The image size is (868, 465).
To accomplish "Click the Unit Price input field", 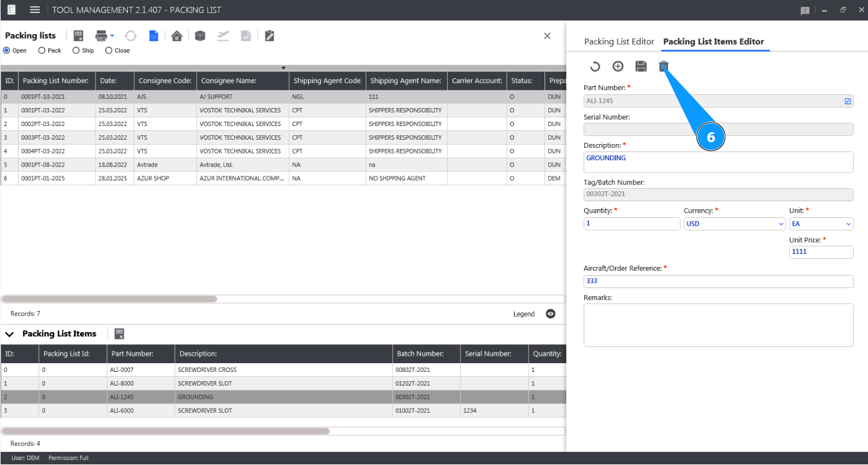I will (821, 252).
